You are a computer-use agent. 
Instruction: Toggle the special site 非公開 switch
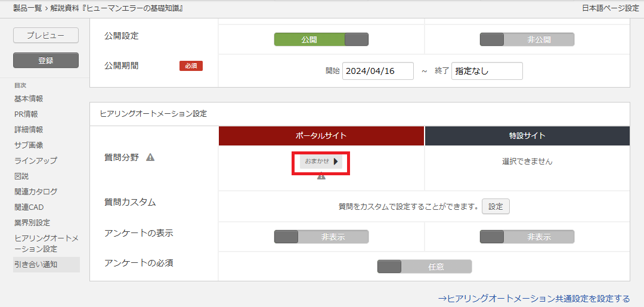[527, 39]
